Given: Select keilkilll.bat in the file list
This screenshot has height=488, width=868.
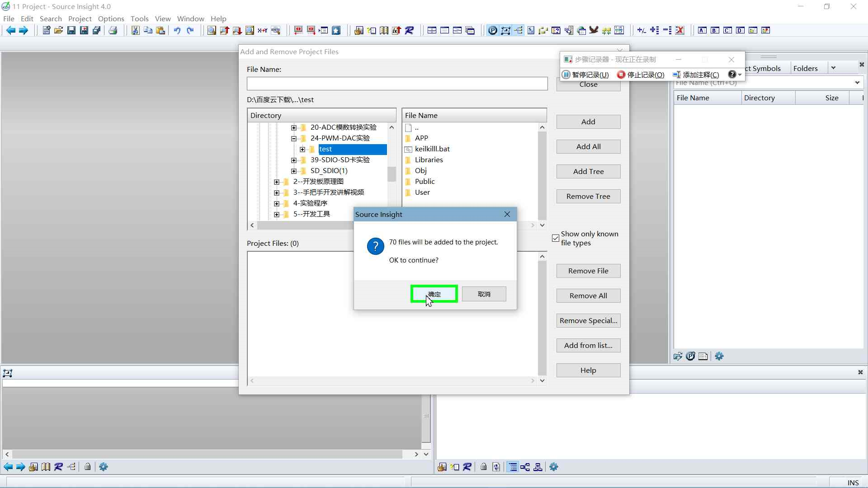Looking at the screenshot, I should click(x=432, y=149).
